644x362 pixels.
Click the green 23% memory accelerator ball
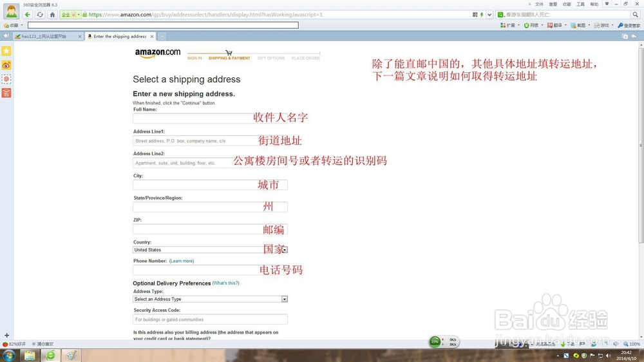pyautogui.click(x=435, y=341)
